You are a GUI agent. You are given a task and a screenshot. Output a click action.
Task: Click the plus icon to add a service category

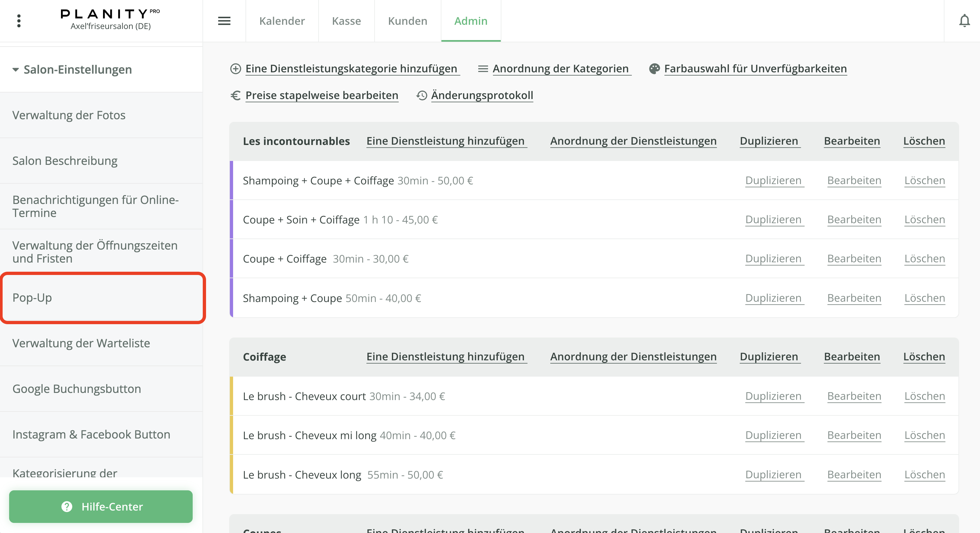click(x=235, y=69)
